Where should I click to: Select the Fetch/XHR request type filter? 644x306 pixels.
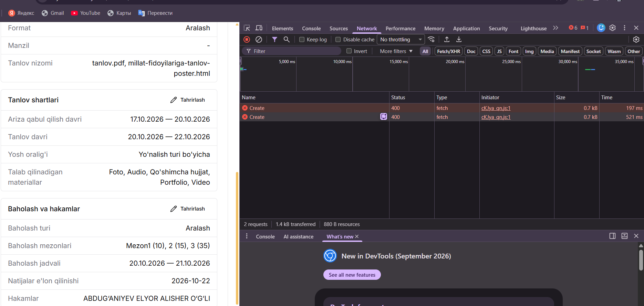point(448,51)
